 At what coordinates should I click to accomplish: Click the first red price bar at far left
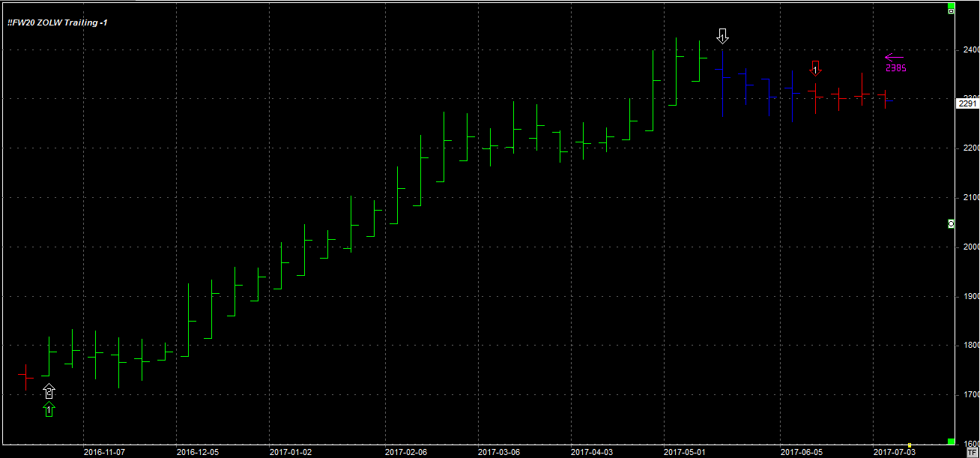(x=25, y=376)
